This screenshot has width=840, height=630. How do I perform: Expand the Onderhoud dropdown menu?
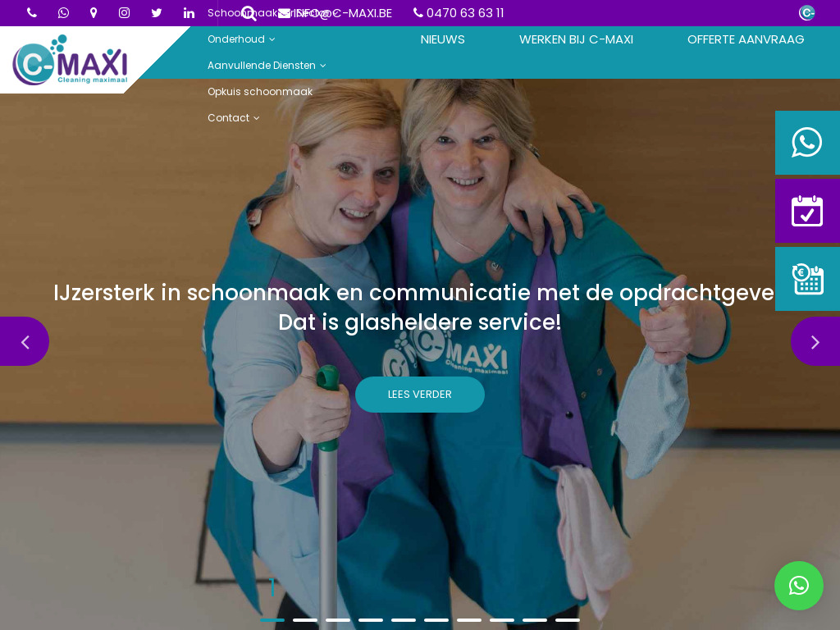click(241, 39)
